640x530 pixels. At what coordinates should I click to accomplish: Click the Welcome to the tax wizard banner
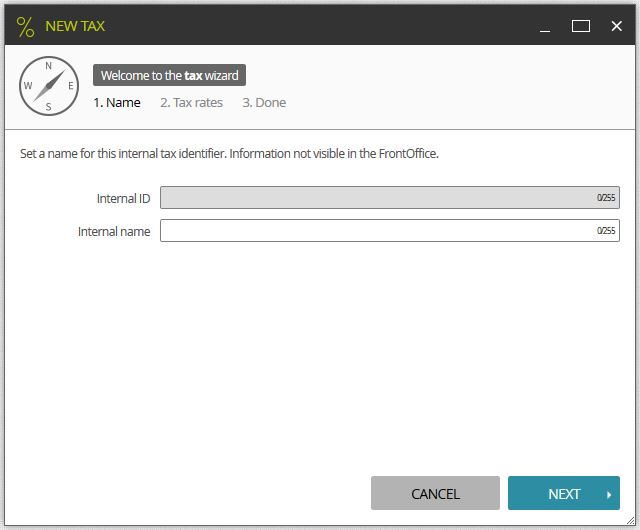tap(169, 75)
